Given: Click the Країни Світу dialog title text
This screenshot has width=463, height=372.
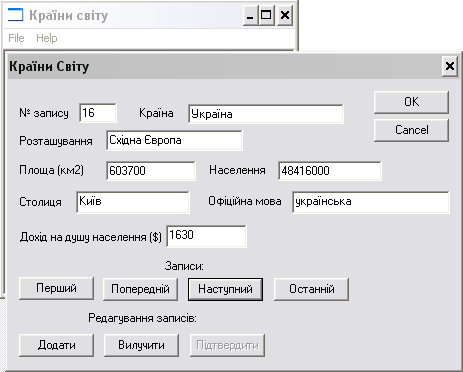Looking at the screenshot, I should (x=49, y=66).
